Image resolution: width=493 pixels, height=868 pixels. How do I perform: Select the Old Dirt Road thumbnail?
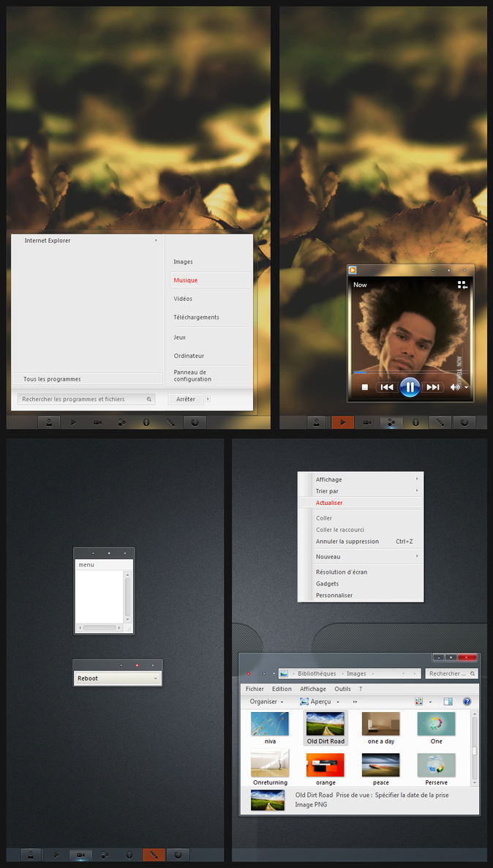[325, 727]
